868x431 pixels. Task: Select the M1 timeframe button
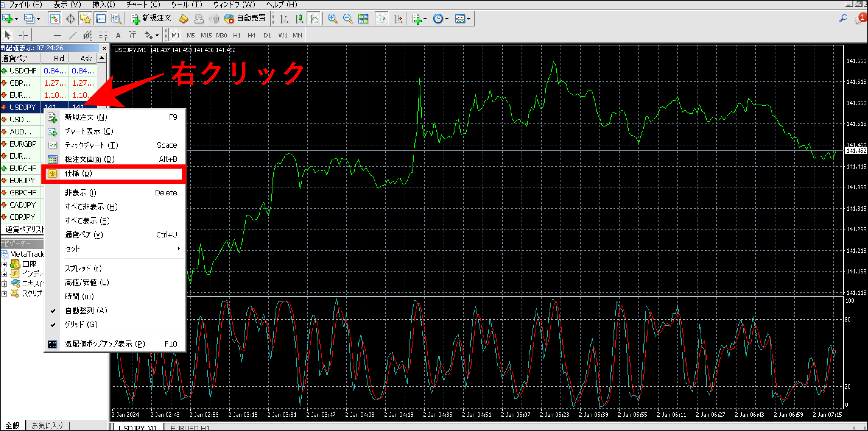pos(175,35)
